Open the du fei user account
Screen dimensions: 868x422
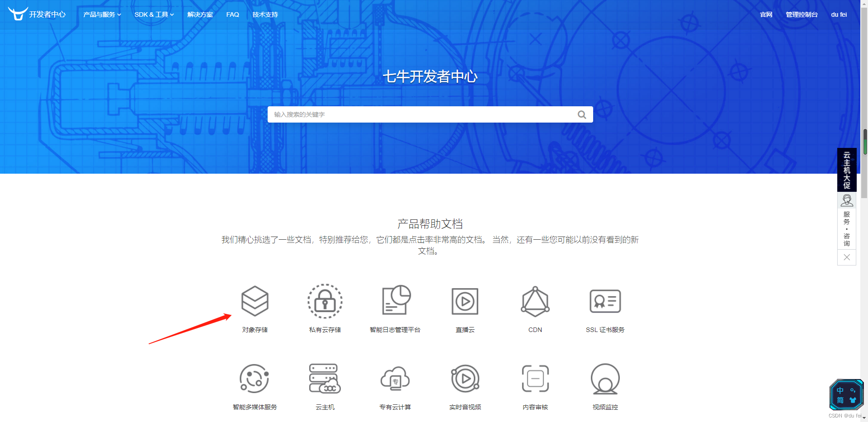click(839, 14)
